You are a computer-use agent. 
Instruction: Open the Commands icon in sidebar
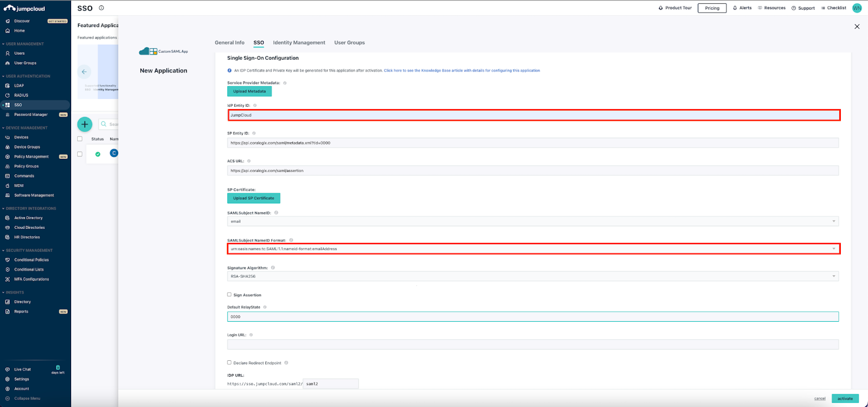pos(8,176)
